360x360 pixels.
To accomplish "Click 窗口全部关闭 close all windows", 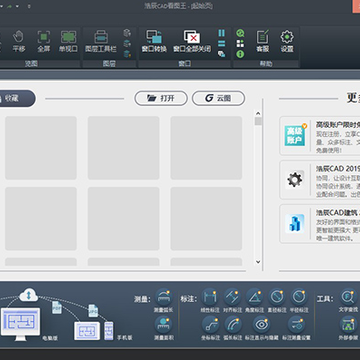I will (192, 41).
